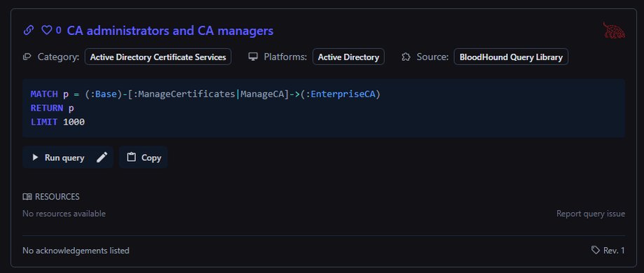
Task: Click the EnterpriseCA label in the query
Action: coord(343,94)
